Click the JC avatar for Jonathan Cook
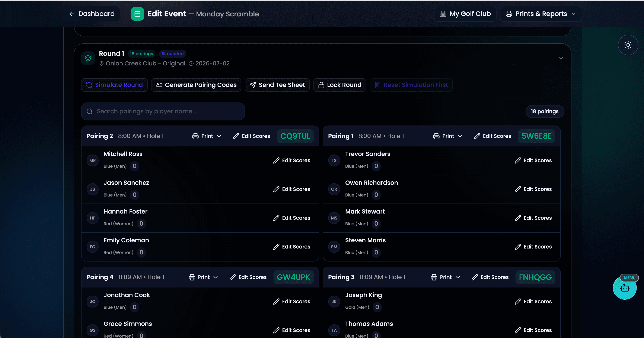This screenshot has height=338, width=644. [92, 302]
